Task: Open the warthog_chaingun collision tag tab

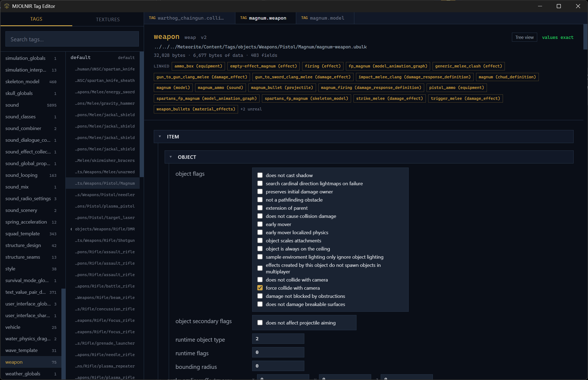Action: tap(189, 18)
